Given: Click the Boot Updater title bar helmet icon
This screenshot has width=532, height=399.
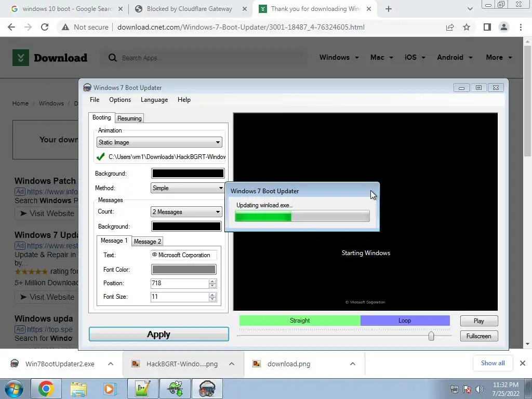Looking at the screenshot, I should tap(87, 87).
